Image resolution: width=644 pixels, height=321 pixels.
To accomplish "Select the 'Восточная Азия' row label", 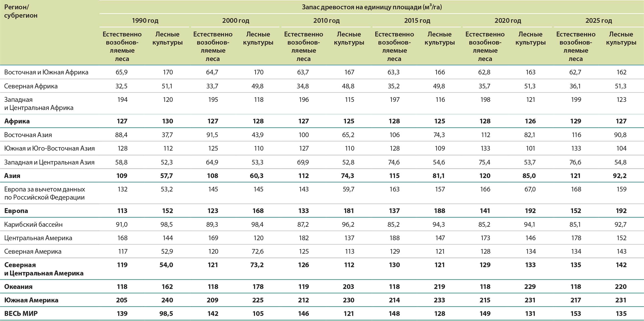I will tap(28, 135).
